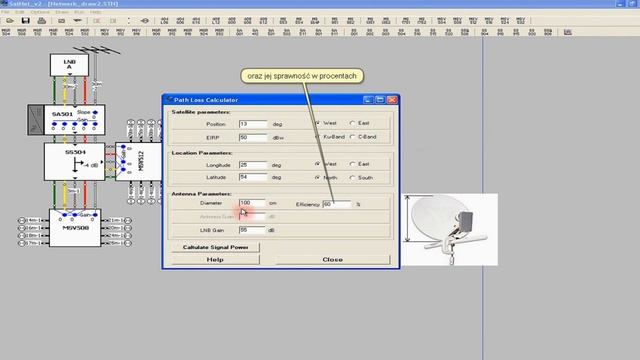
Task: Select the MSV512 multiswitch block in diagram
Action: [139, 161]
